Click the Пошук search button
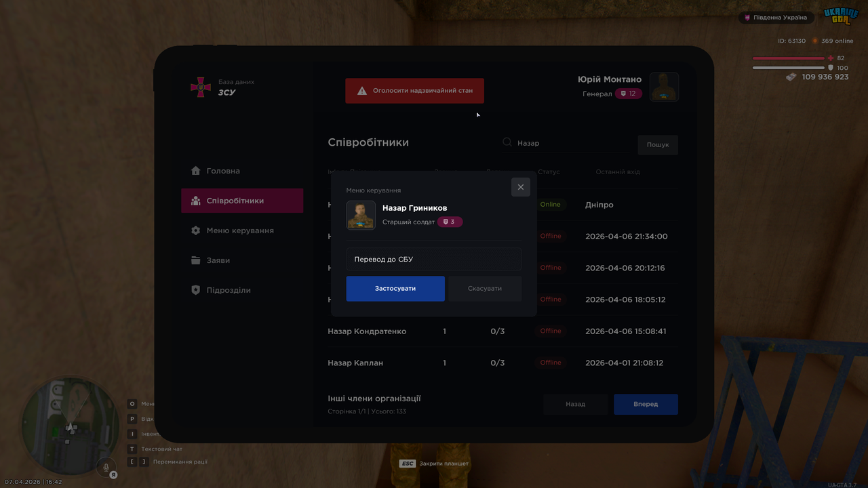868x488 pixels. tap(658, 144)
